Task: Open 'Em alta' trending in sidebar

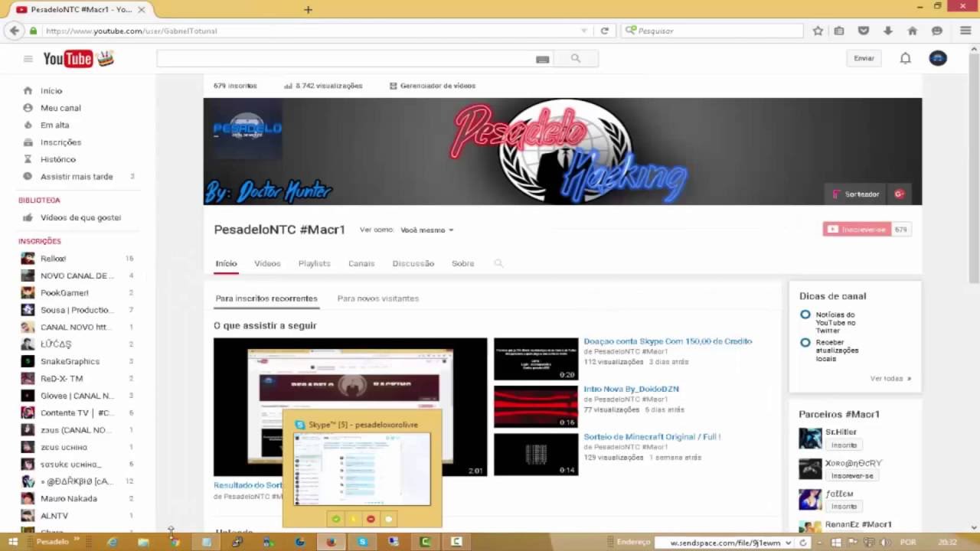Action: [x=54, y=125]
